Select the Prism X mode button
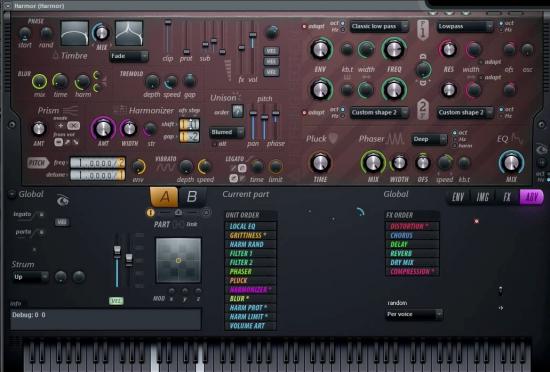The height and width of the screenshot is (372, 550). coord(73,126)
